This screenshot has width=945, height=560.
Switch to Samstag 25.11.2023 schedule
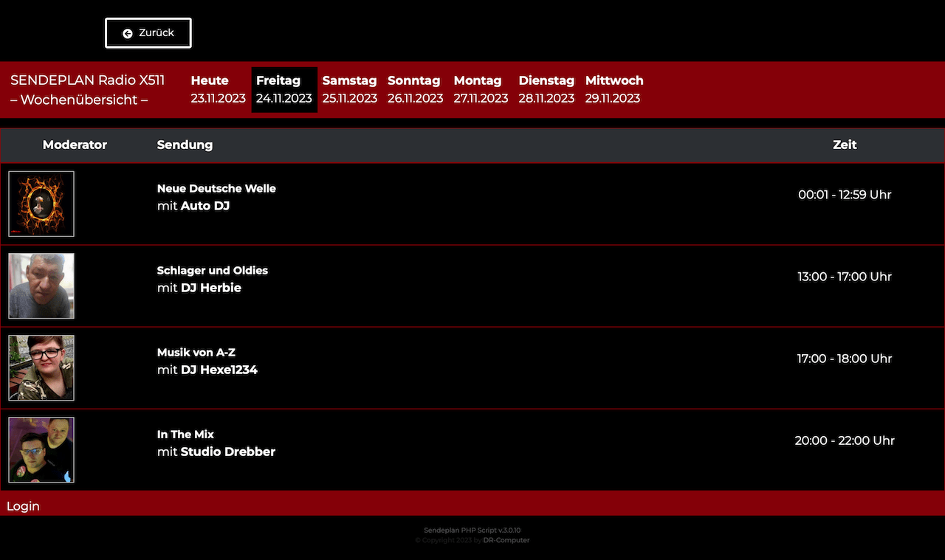pos(349,89)
